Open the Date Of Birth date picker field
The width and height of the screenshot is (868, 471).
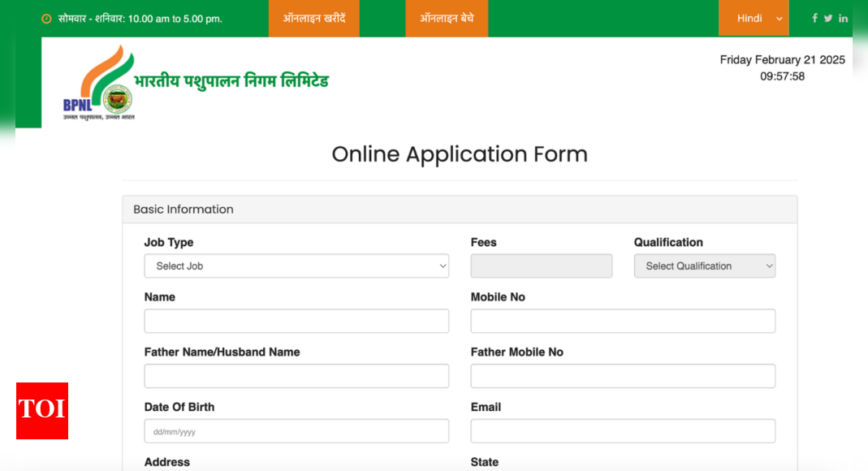tap(296, 430)
